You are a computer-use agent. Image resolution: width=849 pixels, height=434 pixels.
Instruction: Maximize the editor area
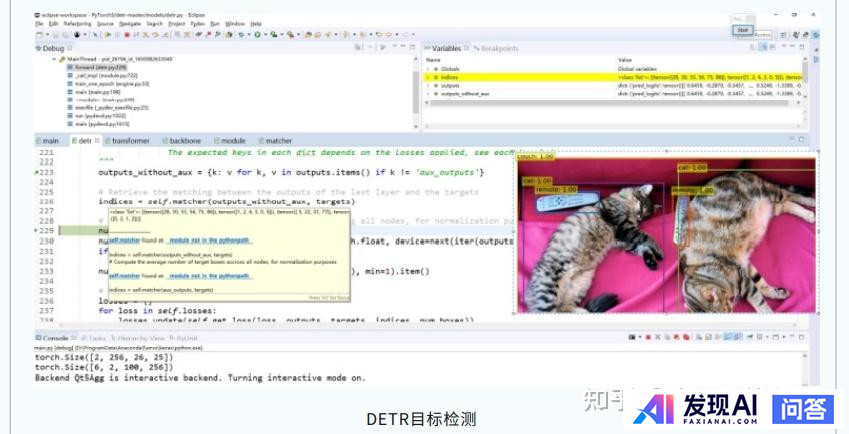802,140
